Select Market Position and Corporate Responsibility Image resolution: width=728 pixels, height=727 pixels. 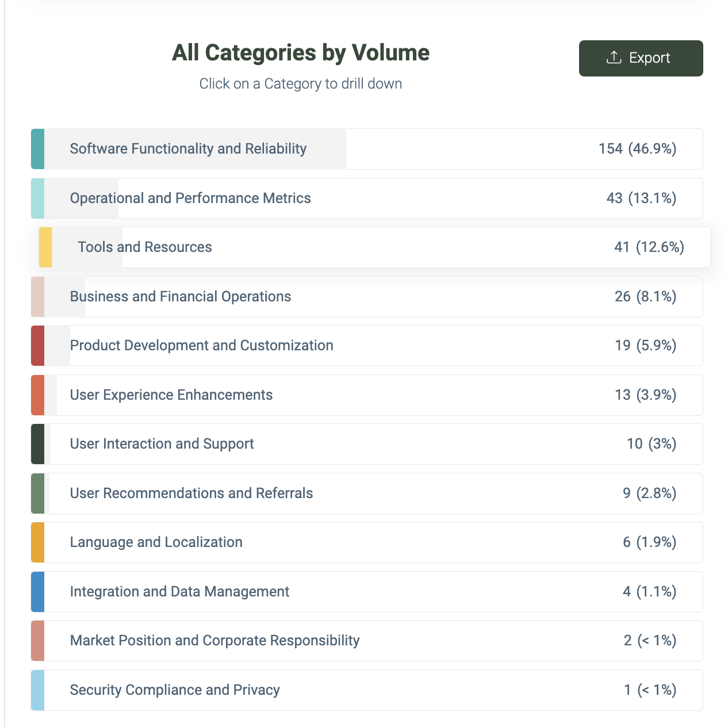(x=367, y=641)
